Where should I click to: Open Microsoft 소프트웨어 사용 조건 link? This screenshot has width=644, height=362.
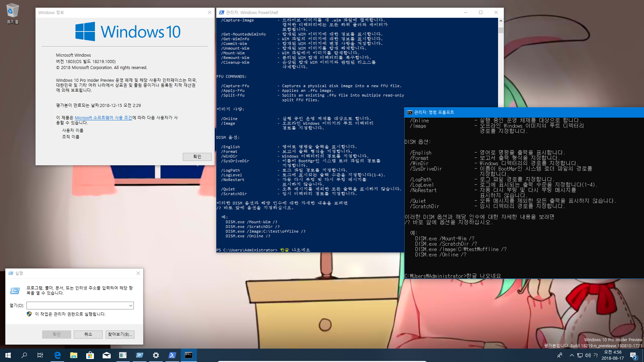103,118
